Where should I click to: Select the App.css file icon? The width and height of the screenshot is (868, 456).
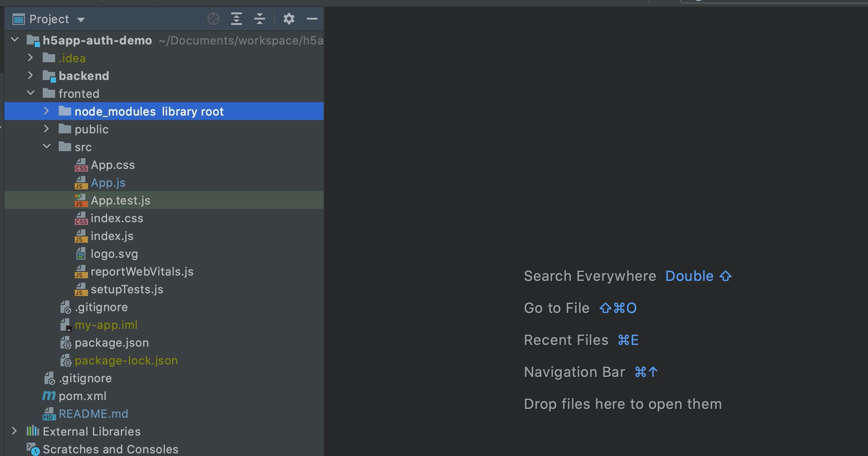[x=81, y=165]
